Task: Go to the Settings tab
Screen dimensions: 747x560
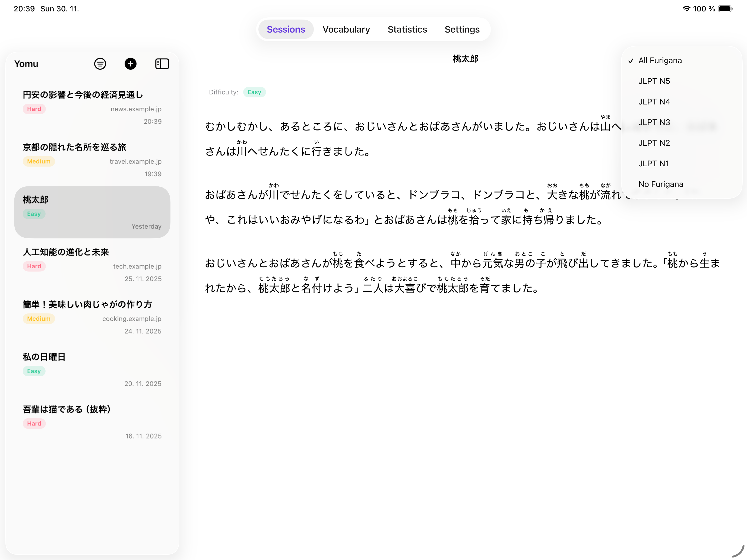Action: [462, 29]
